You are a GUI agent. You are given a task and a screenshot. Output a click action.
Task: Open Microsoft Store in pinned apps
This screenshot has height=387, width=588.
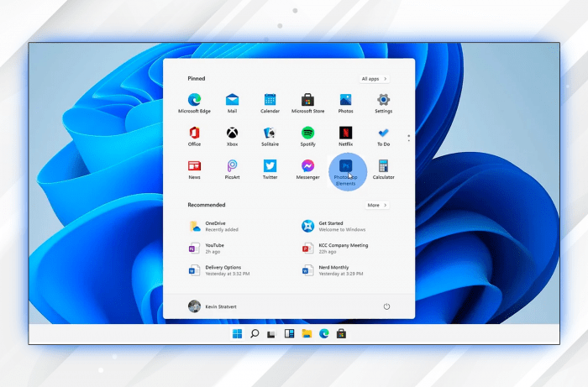[307, 100]
